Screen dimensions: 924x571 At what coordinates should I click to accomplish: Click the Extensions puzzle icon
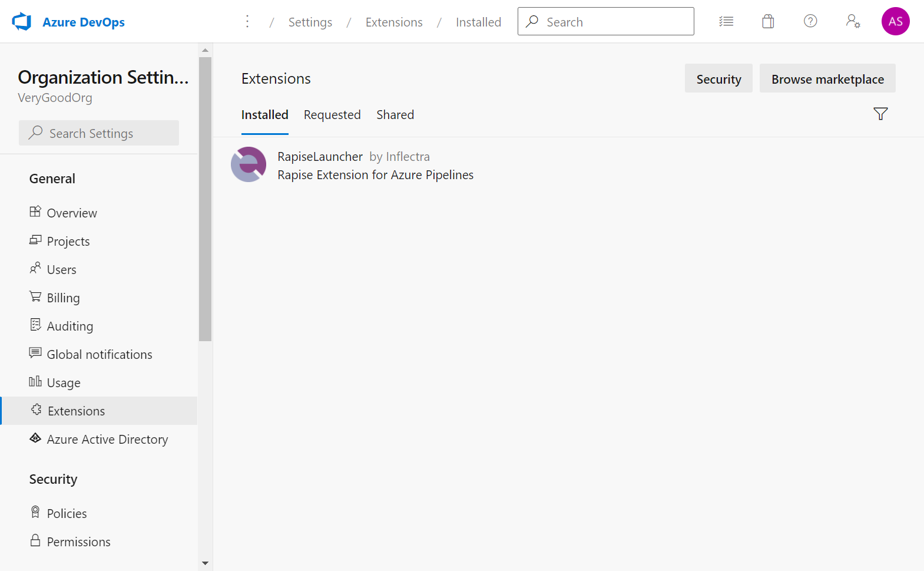tap(37, 410)
